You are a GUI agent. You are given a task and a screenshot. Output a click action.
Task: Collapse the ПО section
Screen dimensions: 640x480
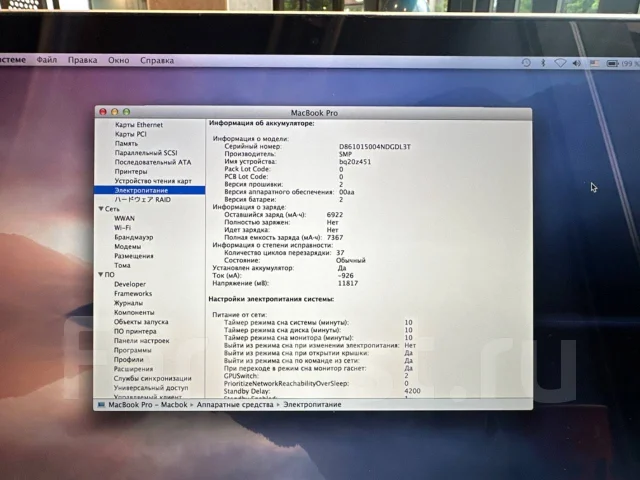pos(101,274)
